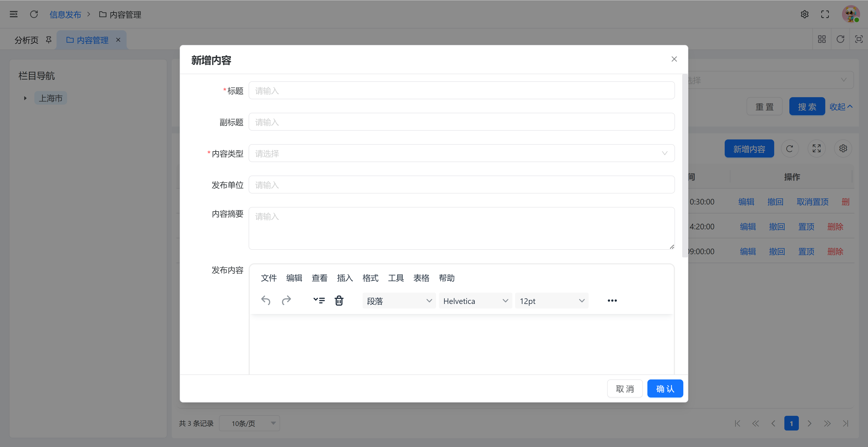Open the 段落 block format dropdown
The height and width of the screenshot is (447, 868).
(x=399, y=301)
